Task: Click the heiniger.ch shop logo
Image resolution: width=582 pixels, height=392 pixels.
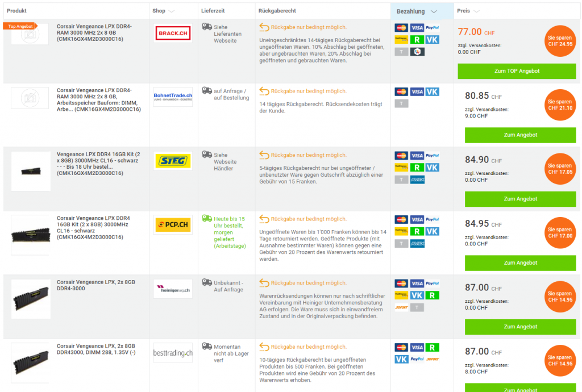Action: pyautogui.click(x=173, y=289)
